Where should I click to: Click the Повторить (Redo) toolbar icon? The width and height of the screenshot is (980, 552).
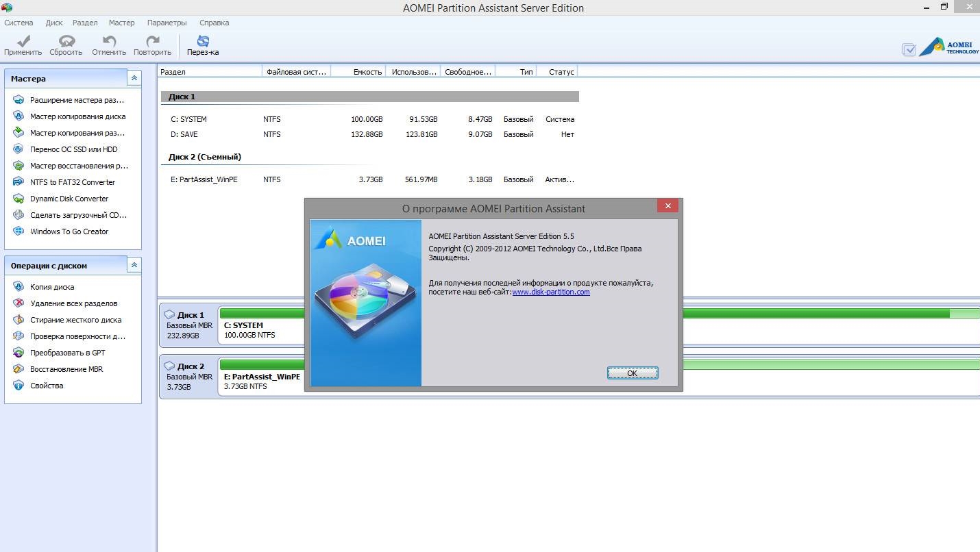point(152,41)
